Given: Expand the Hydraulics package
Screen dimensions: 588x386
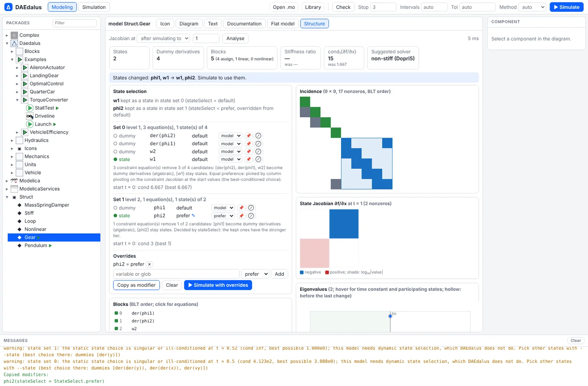Looking at the screenshot, I should click(x=12, y=140).
